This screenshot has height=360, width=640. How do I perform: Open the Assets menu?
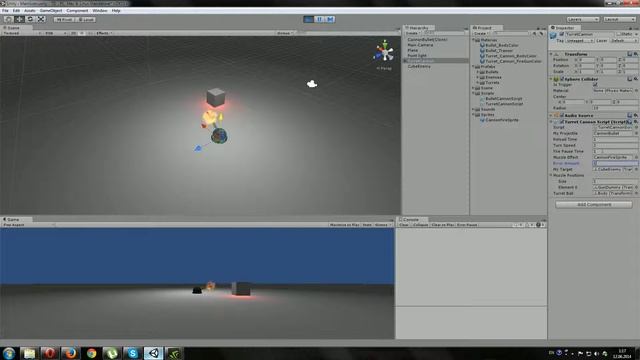coord(29,11)
